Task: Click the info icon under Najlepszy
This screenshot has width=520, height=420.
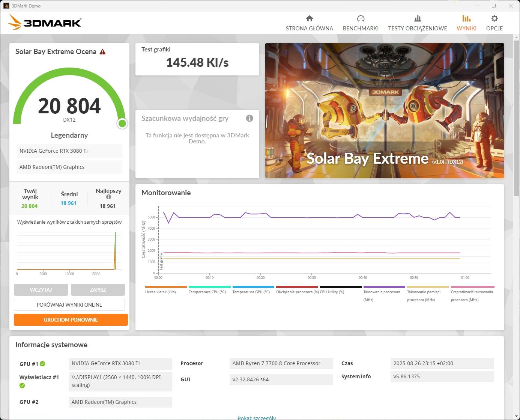Action: pyautogui.click(x=108, y=197)
